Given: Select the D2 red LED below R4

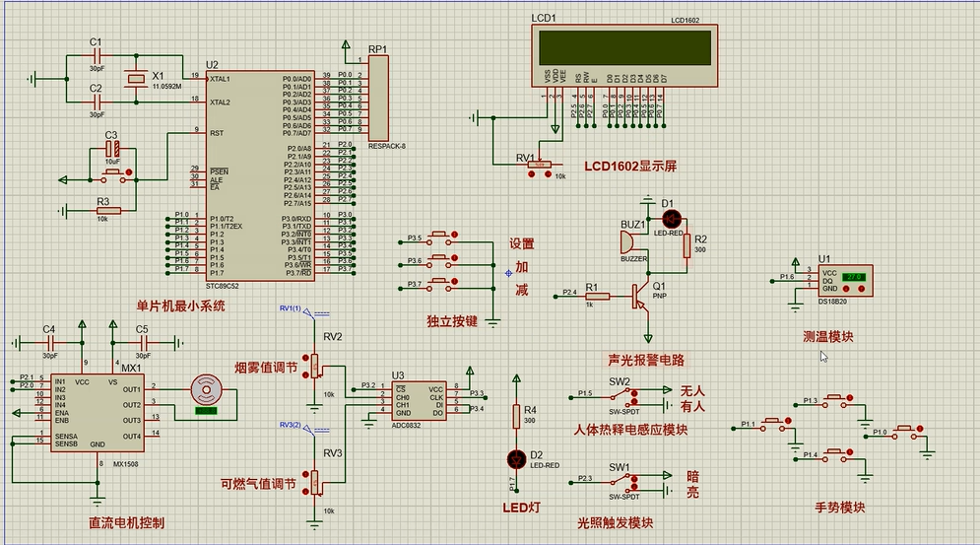Looking at the screenshot, I should 514,458.
